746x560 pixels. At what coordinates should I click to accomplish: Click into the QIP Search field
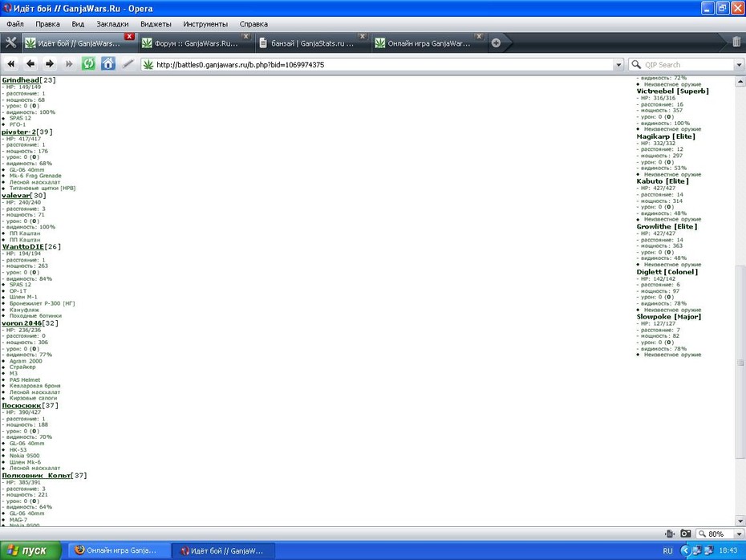pos(687,65)
